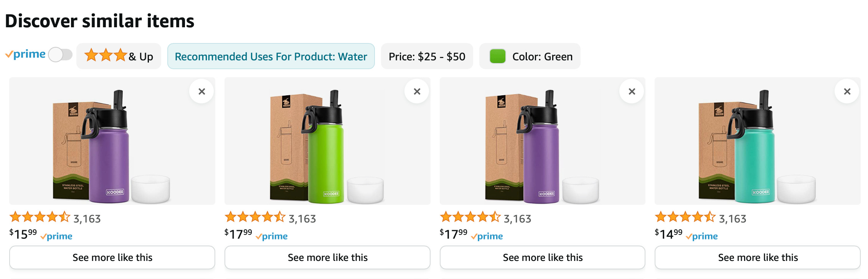Dismiss the teal Koodee bottle card
The height and width of the screenshot is (279, 868).
click(847, 91)
